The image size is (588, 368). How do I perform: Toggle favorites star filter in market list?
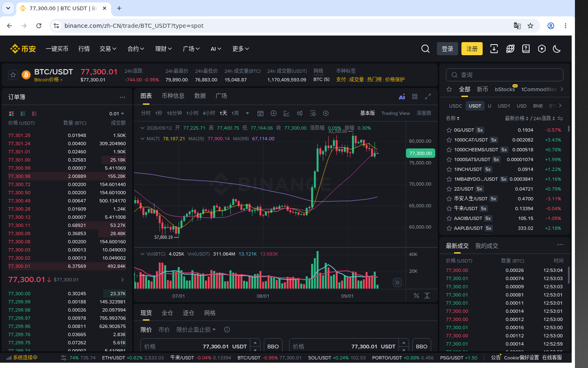pyautogui.click(x=449, y=89)
